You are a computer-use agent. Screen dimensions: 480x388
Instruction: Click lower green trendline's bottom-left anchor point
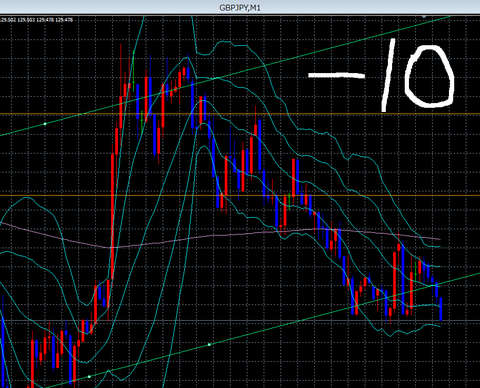89,376
